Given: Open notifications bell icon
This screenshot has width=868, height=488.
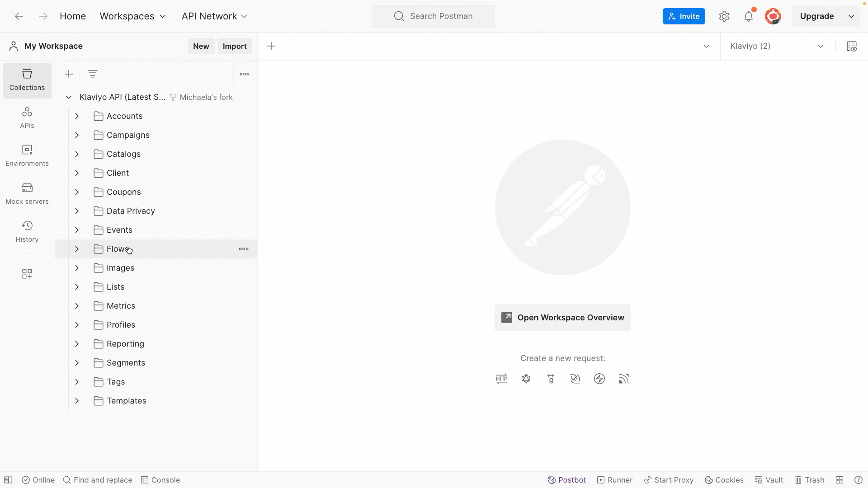Looking at the screenshot, I should pos(749,16).
